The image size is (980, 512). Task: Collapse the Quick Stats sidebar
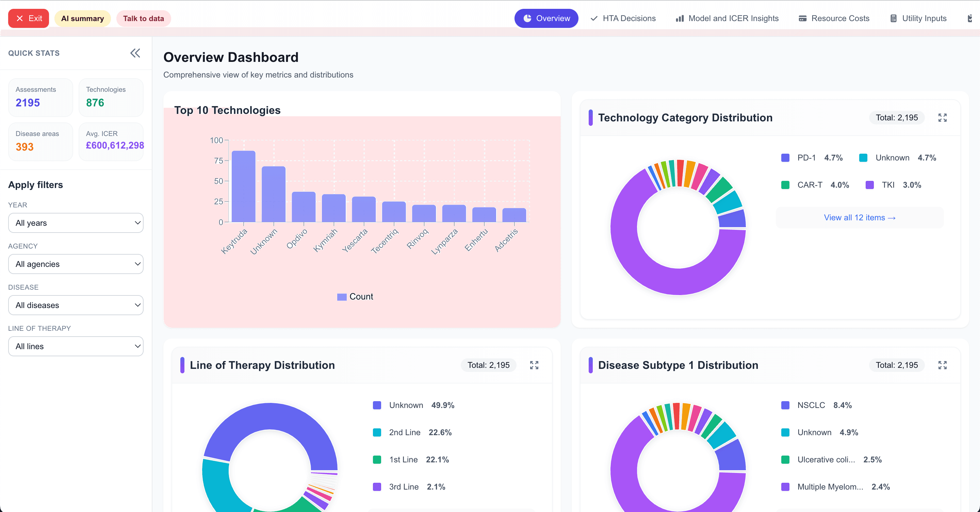pyautogui.click(x=135, y=53)
